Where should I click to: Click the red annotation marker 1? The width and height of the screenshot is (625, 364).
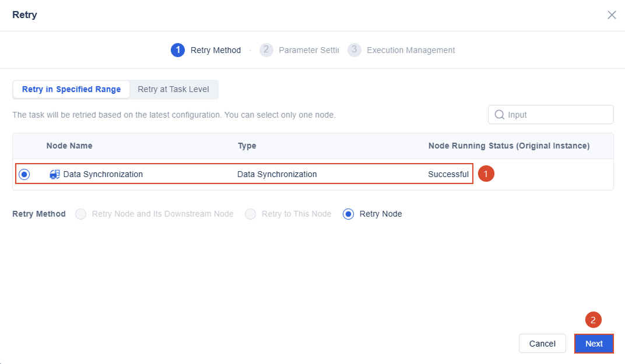click(486, 174)
